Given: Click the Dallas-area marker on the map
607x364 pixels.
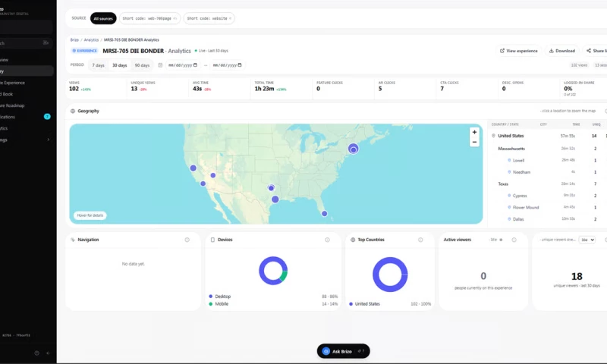Looking at the screenshot, I should [x=271, y=188].
